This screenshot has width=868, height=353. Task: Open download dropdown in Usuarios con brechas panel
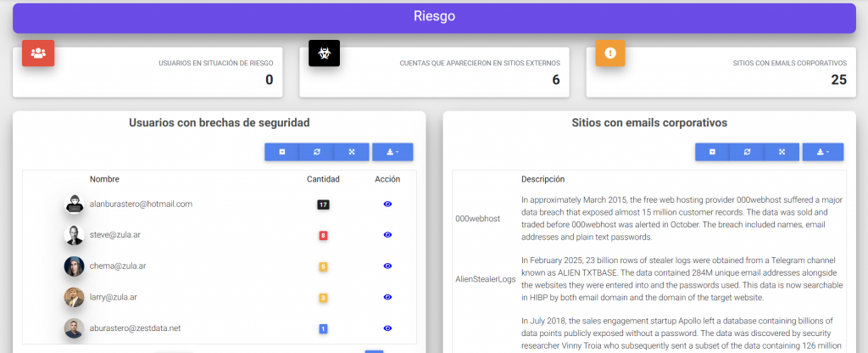[x=392, y=152]
